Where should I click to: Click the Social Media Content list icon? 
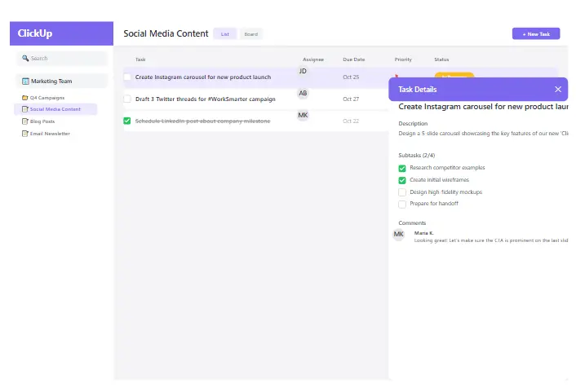point(25,109)
